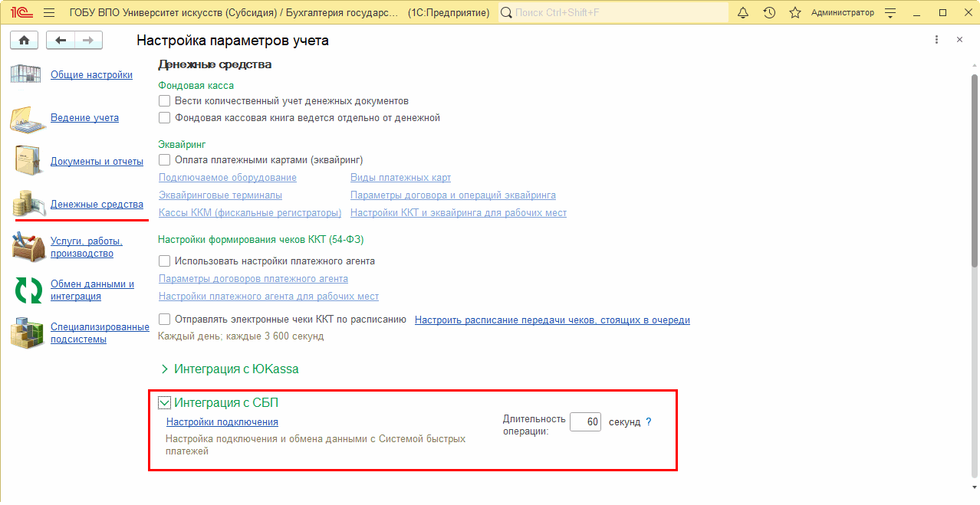
Task: Open Настройки подключения link
Action: point(222,422)
